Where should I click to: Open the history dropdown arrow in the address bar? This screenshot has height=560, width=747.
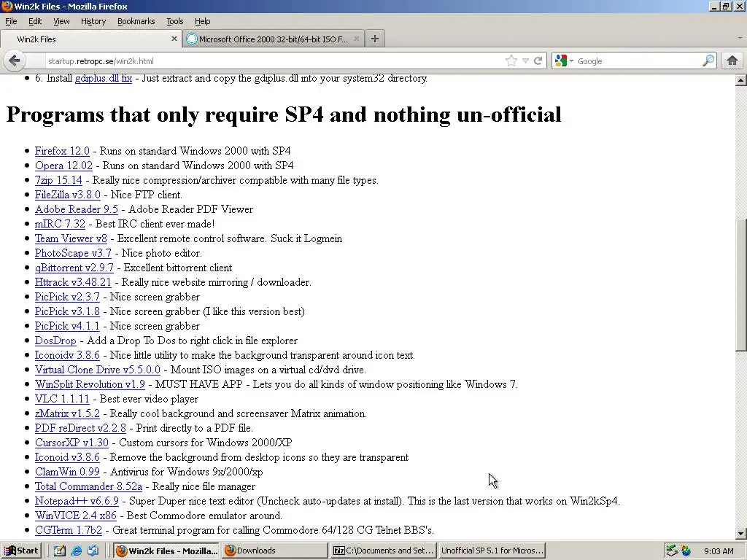(525, 61)
